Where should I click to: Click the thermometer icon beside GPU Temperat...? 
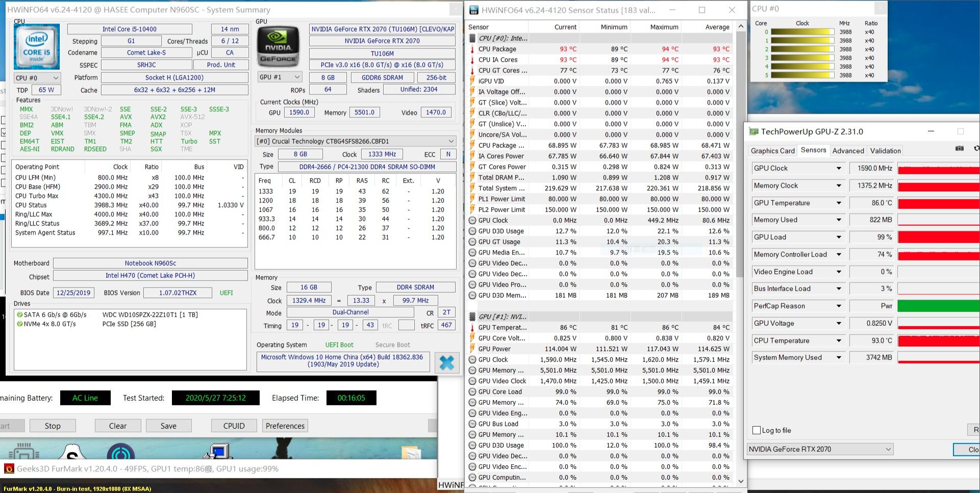coord(472,328)
